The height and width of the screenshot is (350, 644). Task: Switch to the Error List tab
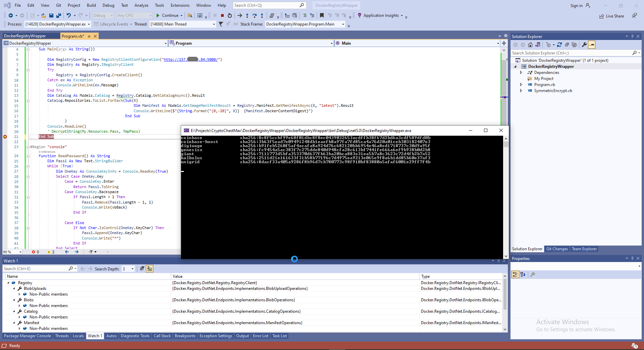[260, 336]
